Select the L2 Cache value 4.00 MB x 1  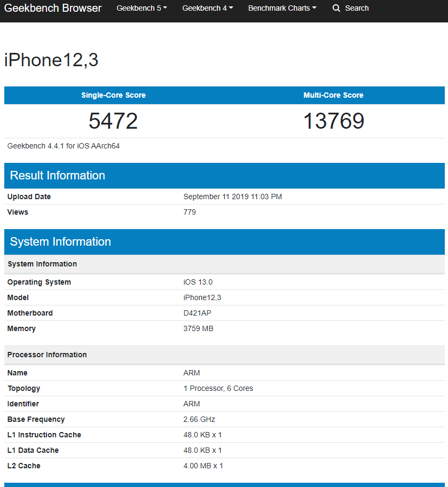pos(203,466)
